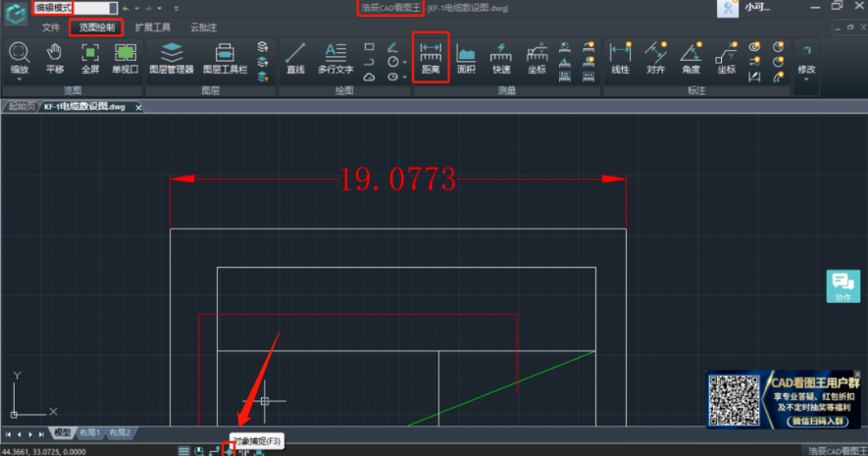The width and height of the screenshot is (868, 456).
Task: Select the KF-1电缆敷设图.dwg document tab
Action: (x=84, y=106)
